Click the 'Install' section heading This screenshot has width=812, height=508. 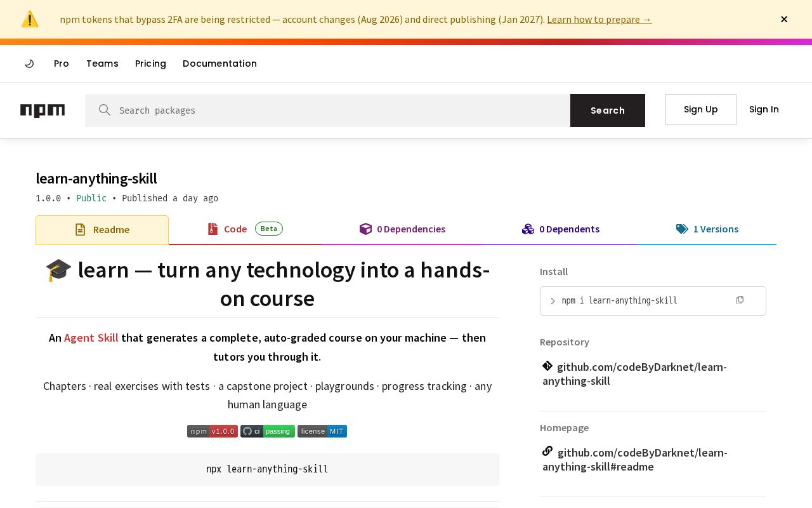[x=554, y=271]
